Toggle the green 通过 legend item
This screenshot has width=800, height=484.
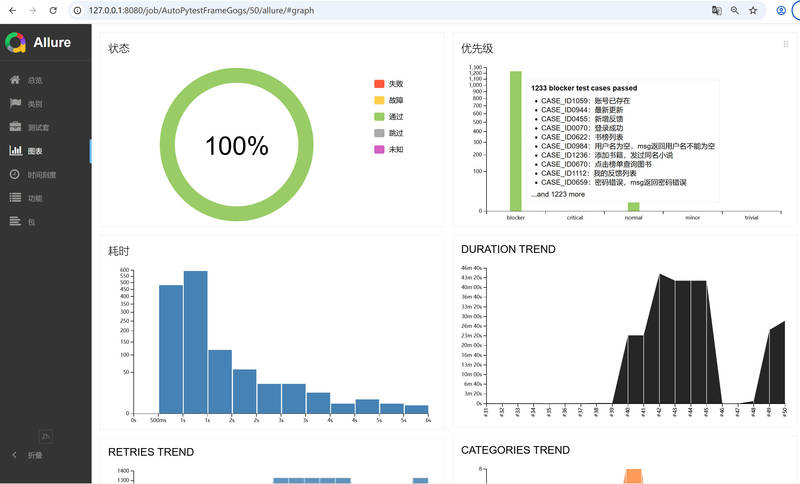(389, 116)
